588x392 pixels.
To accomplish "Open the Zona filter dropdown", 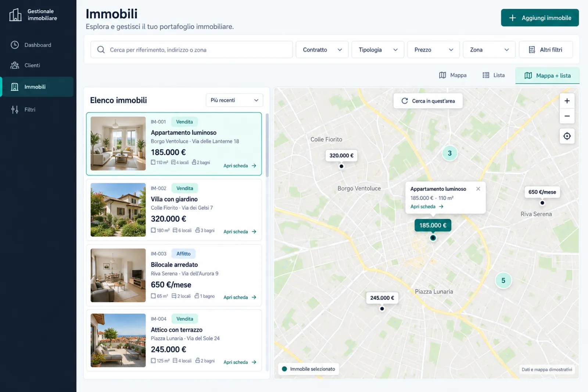I will 489,50.
